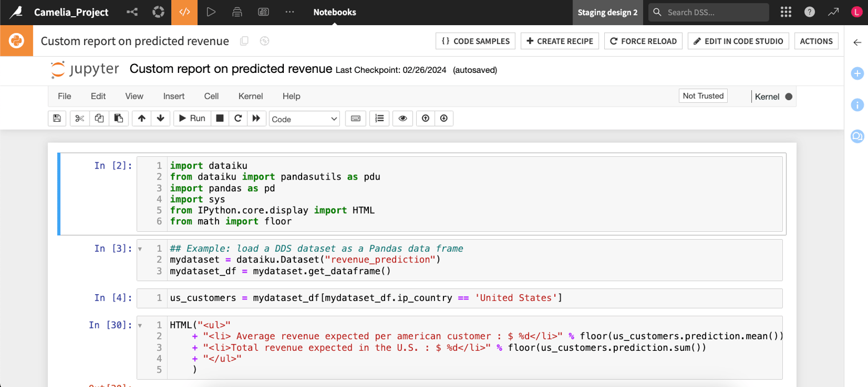Toggle line numbers with the list icon
Viewport: 868px width, 387px height.
[379, 118]
